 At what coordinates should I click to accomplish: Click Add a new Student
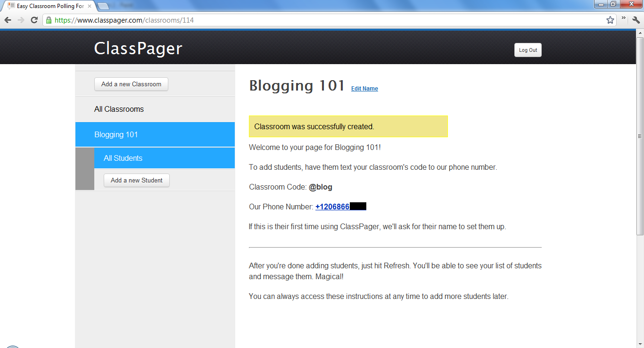(x=136, y=180)
